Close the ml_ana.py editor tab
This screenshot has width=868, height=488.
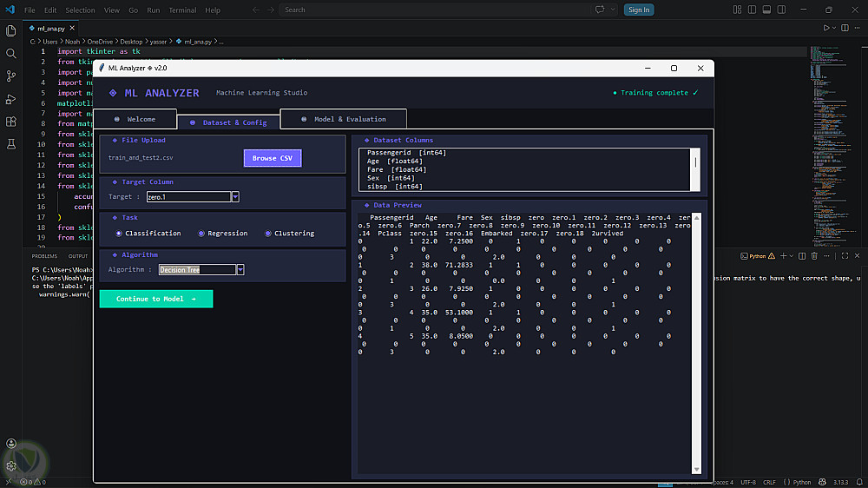(72, 28)
